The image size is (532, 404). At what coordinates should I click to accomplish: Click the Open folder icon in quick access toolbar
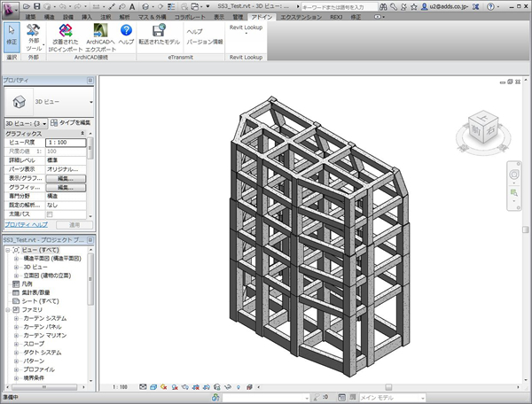tap(27, 6)
